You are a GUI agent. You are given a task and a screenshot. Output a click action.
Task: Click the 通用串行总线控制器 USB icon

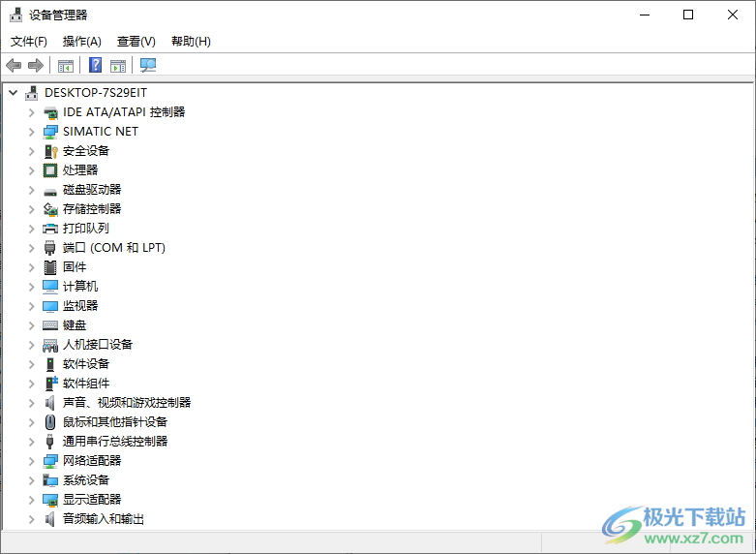click(49, 441)
